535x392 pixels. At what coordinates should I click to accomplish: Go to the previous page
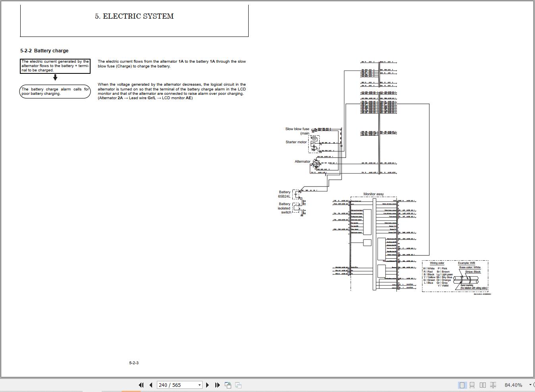tap(151, 385)
